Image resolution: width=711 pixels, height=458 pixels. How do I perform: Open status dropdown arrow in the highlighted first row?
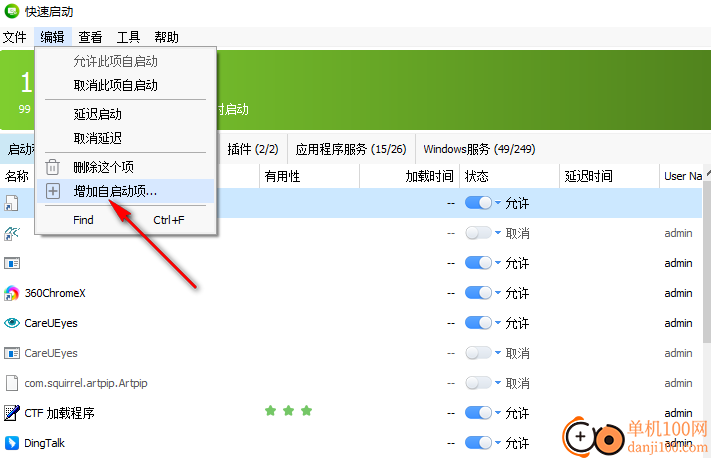pos(498,203)
